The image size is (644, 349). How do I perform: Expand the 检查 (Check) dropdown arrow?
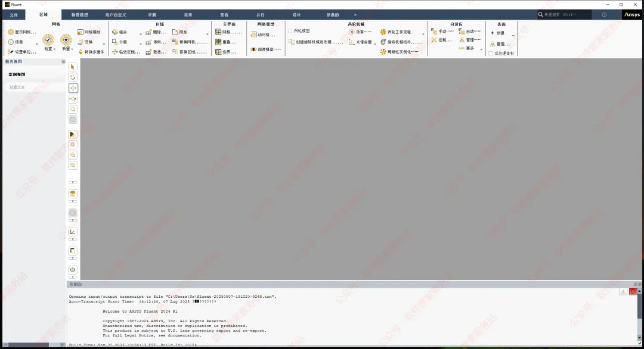click(x=54, y=49)
